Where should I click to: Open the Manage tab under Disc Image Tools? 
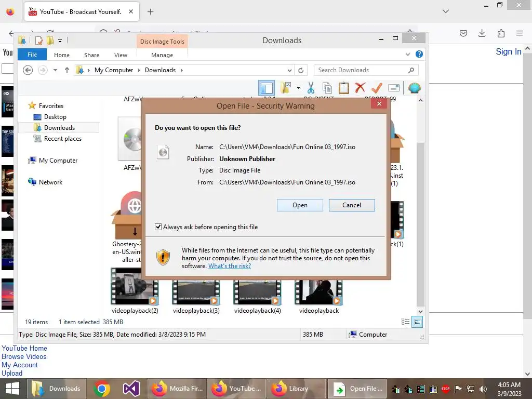pos(162,55)
